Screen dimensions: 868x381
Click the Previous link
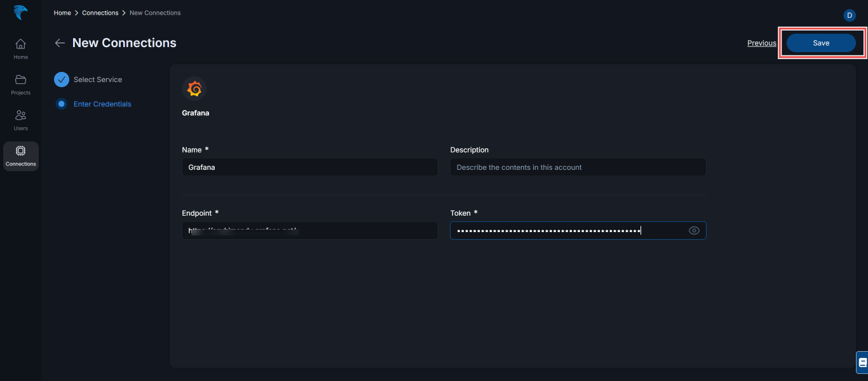coord(761,43)
